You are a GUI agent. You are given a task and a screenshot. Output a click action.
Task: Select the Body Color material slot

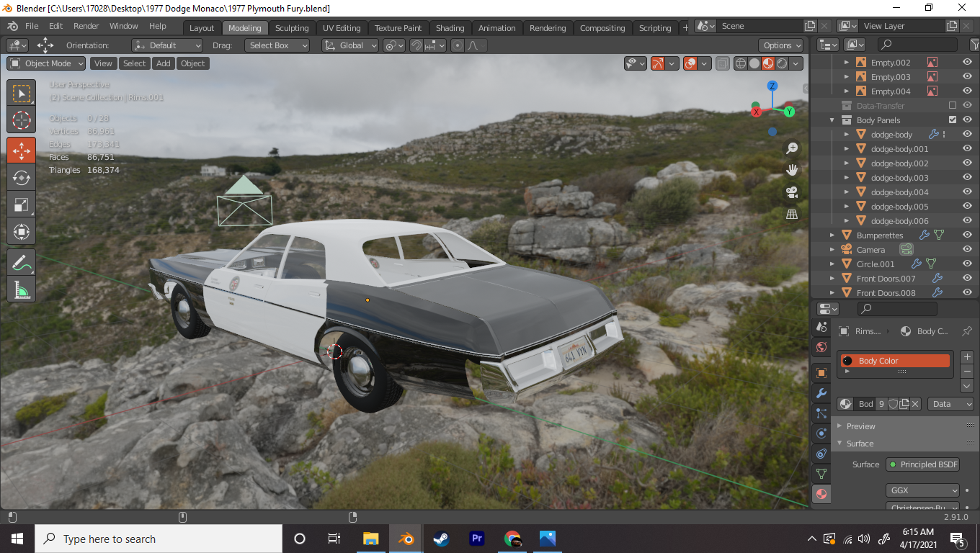click(894, 361)
